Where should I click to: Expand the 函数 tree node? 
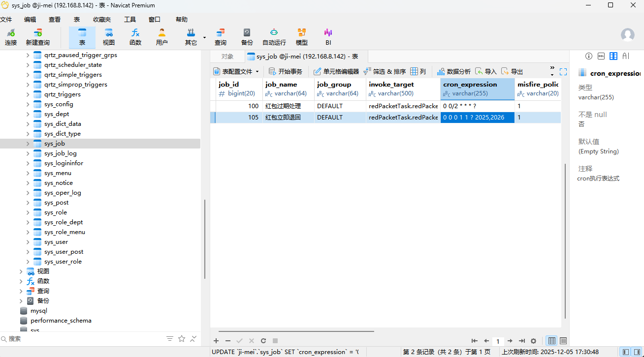coord(21,281)
